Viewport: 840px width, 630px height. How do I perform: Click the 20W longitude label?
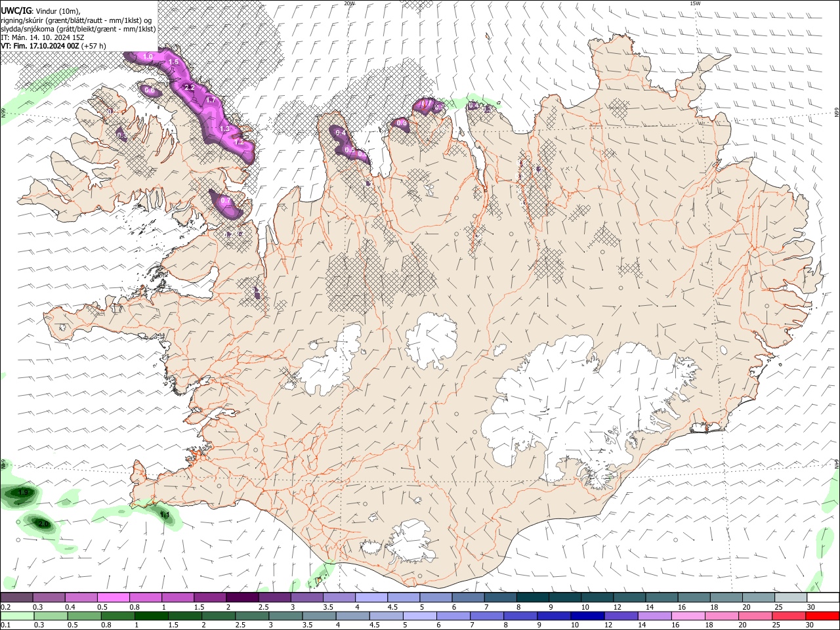[x=349, y=3]
